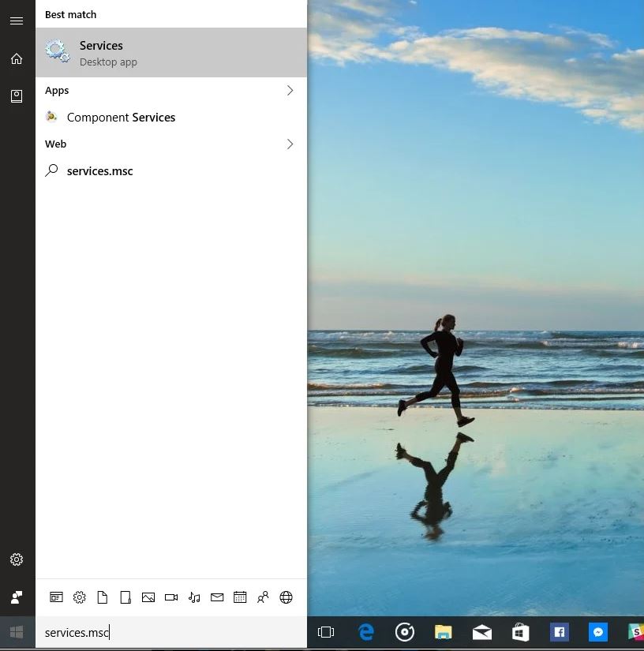Screen dimensions: 644x651
Task: Open Component Services from Apps results
Action: click(121, 118)
